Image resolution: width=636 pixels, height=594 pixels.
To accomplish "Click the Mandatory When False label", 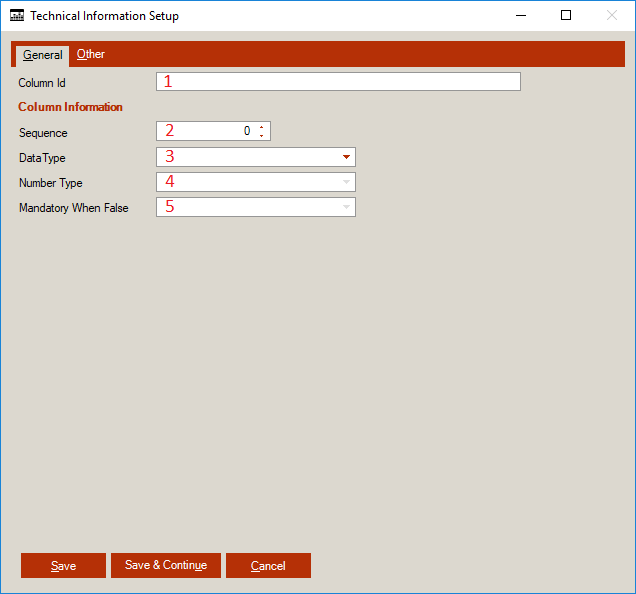I will tap(73, 208).
